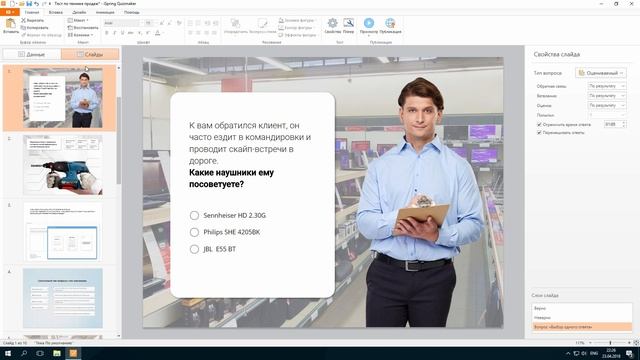Click the Cut (Вырезать) command
Screen dimensions: 640x360
[x=32, y=20]
